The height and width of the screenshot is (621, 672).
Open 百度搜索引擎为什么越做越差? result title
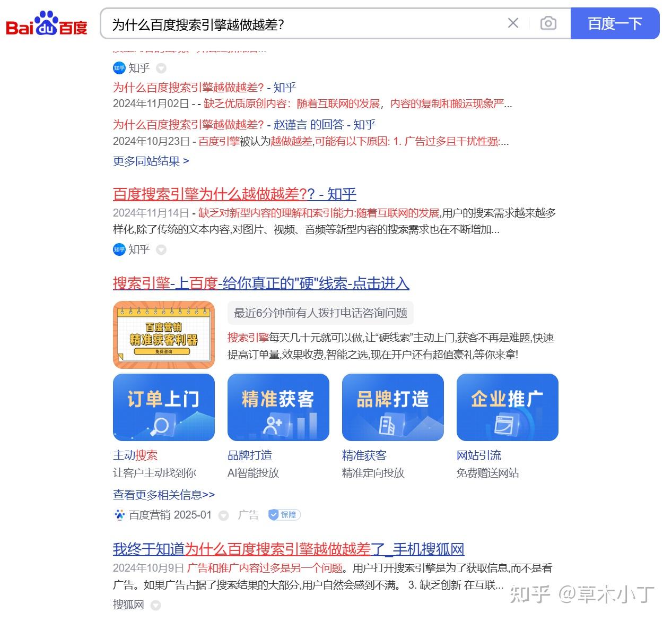[234, 194]
